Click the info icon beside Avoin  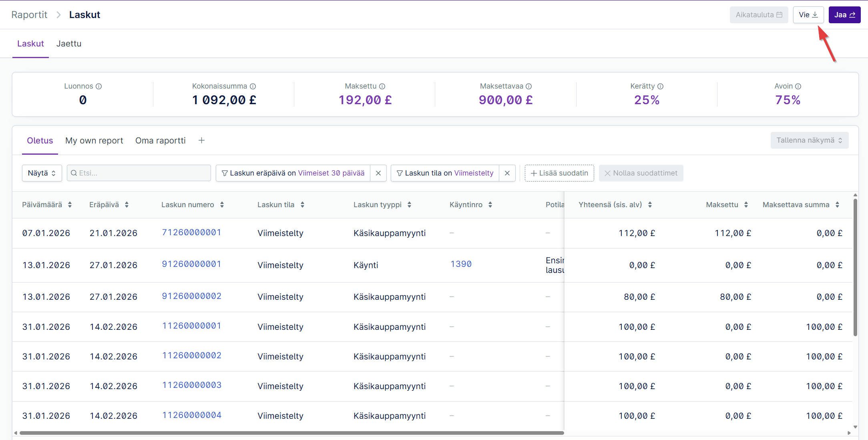tap(798, 86)
